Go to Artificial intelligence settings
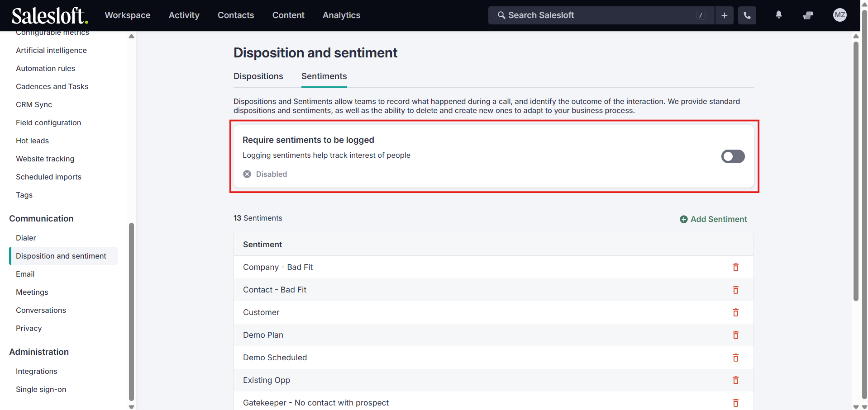Viewport: 868px width, 410px height. click(x=51, y=50)
